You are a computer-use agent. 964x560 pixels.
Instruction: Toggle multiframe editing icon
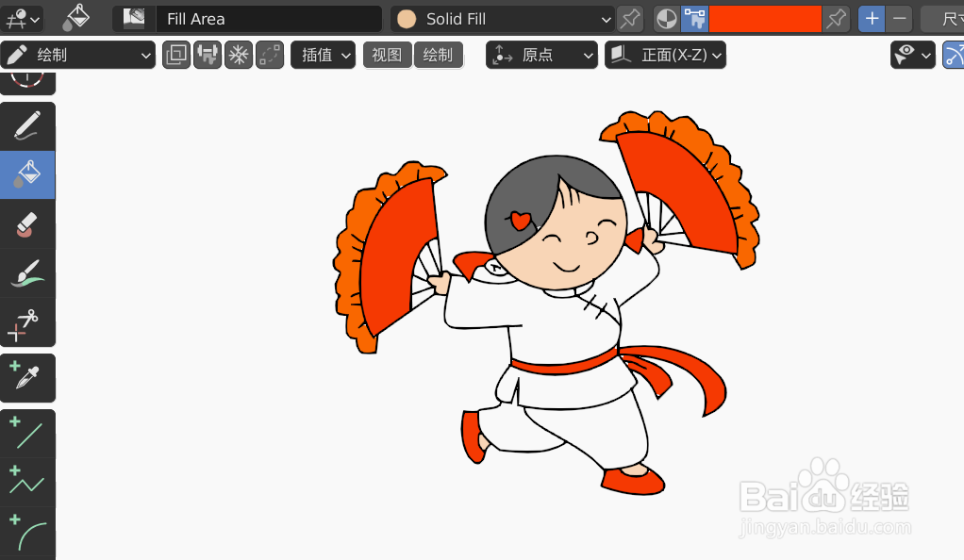[176, 56]
